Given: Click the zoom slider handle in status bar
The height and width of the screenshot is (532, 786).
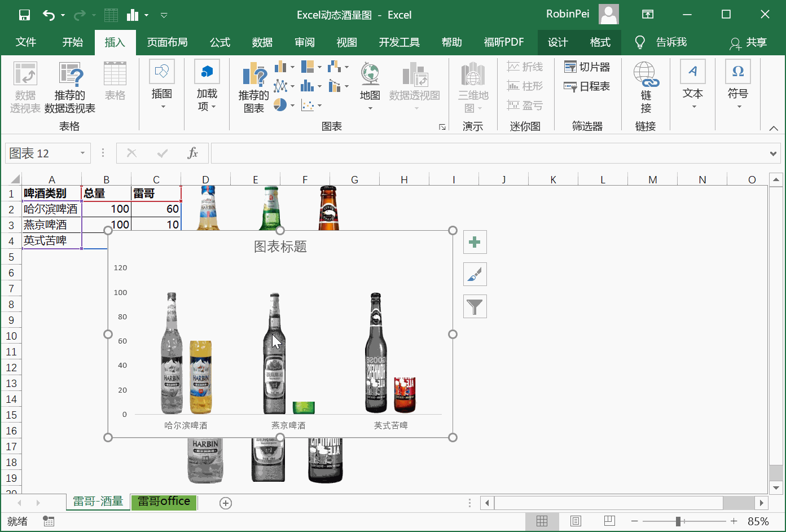Looking at the screenshot, I should pyautogui.click(x=678, y=521).
